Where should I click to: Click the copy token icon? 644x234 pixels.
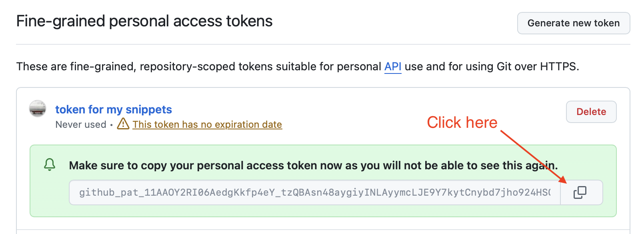[580, 192]
